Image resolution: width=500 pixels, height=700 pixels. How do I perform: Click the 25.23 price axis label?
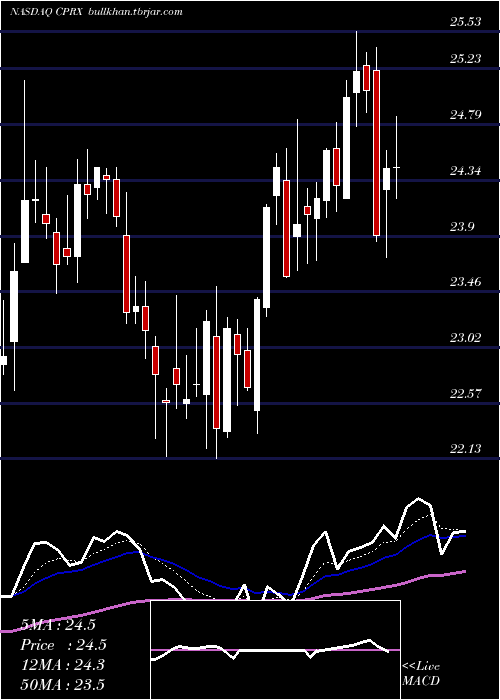pos(466,58)
